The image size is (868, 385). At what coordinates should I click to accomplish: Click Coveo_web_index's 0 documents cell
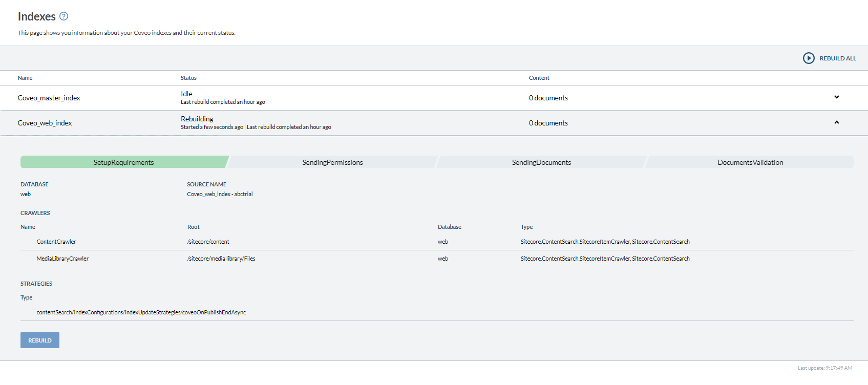[548, 123]
